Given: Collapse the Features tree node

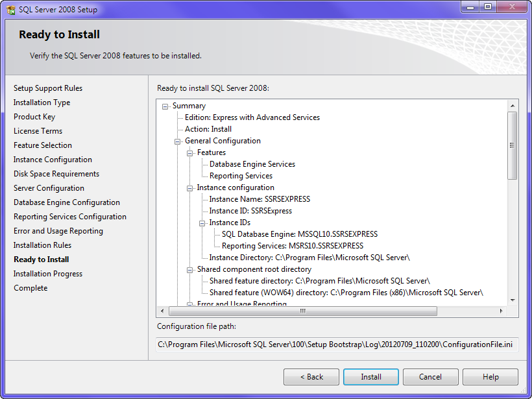Looking at the screenshot, I should [x=189, y=153].
